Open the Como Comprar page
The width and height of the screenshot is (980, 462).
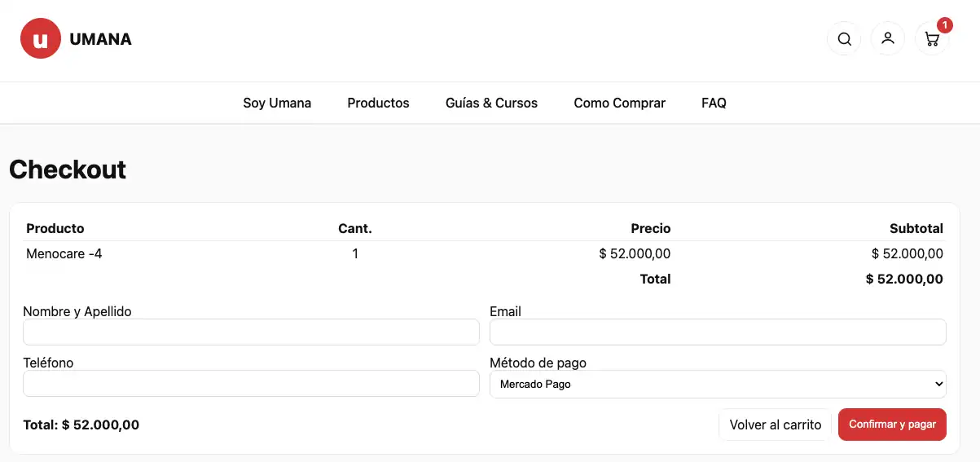tap(619, 103)
